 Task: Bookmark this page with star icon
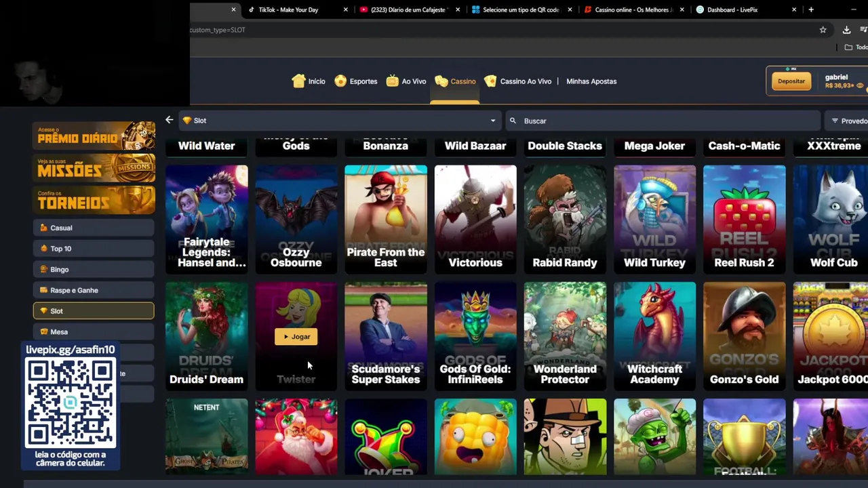[x=823, y=30]
